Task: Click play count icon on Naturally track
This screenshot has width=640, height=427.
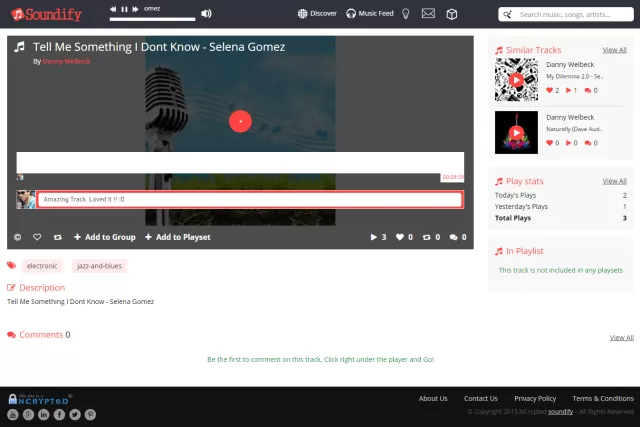Action: (571, 143)
